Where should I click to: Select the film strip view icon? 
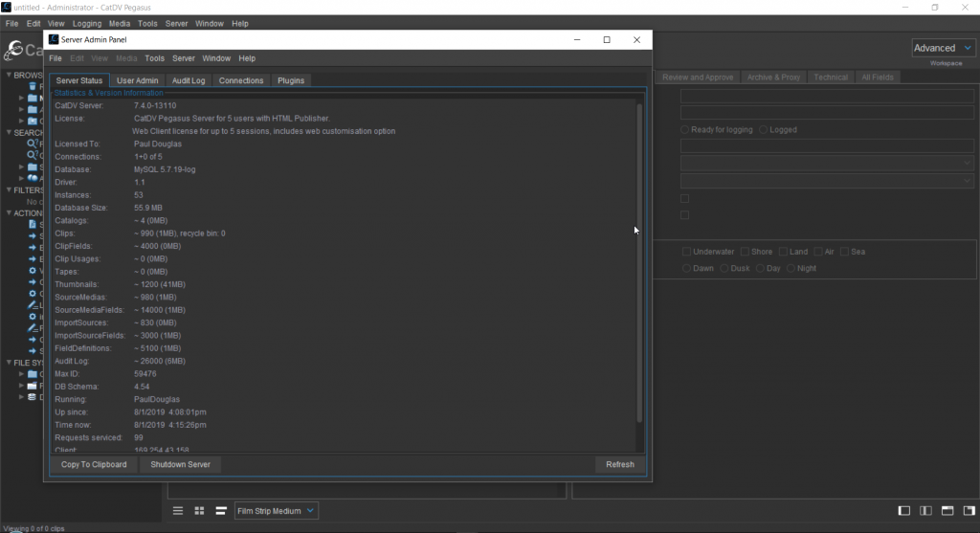tap(221, 510)
